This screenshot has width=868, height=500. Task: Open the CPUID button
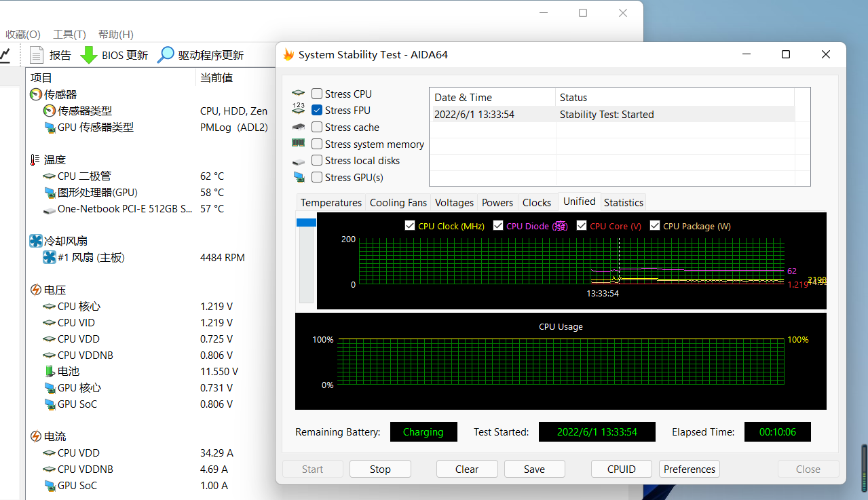pos(622,469)
